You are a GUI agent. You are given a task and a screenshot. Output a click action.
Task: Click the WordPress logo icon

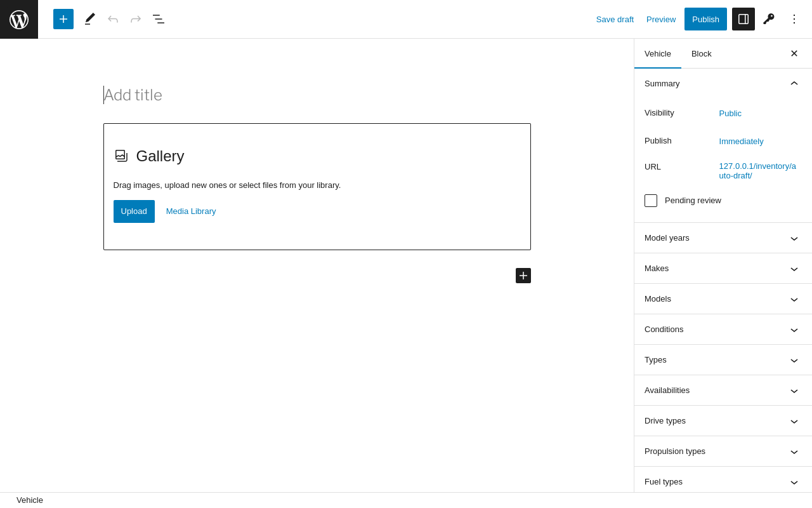[x=19, y=19]
